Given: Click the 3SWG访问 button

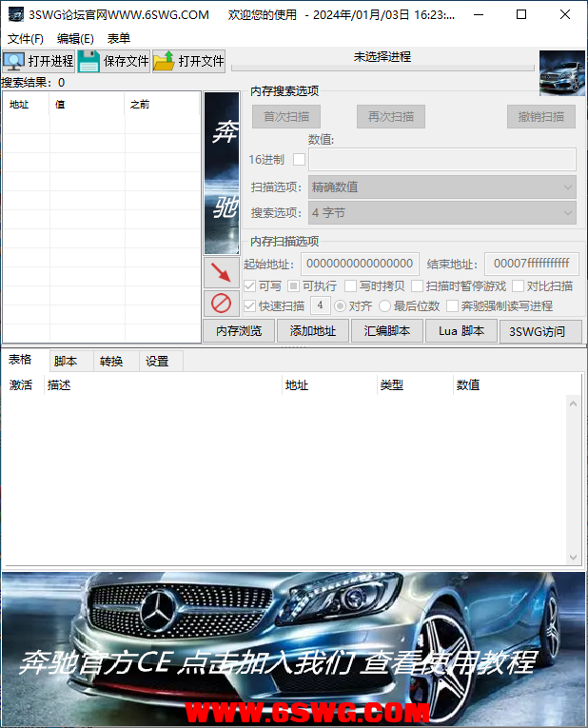Looking at the screenshot, I should coord(540,331).
